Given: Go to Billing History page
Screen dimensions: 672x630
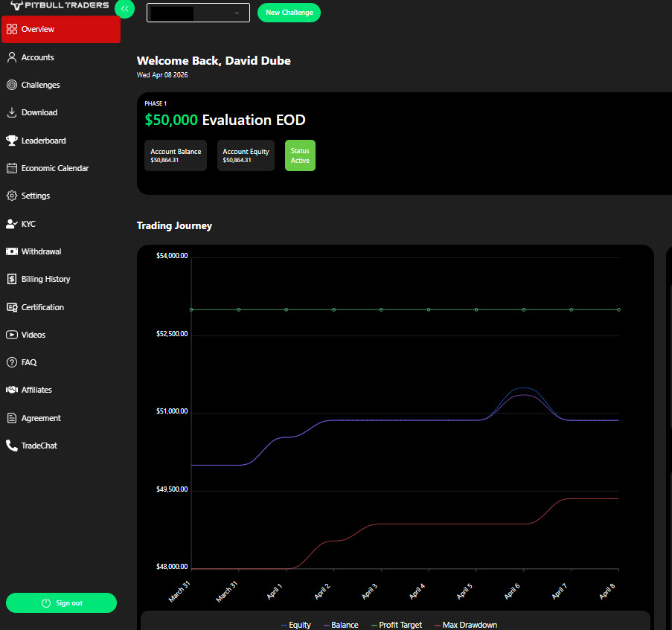Looking at the screenshot, I should 45,279.
